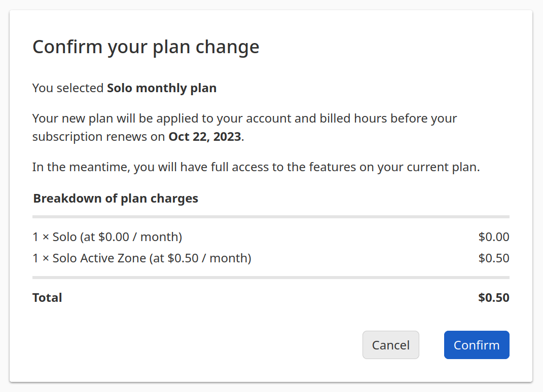543x392 pixels.
Task: Click the divider line above Total row
Action: pyautogui.click(x=271, y=278)
